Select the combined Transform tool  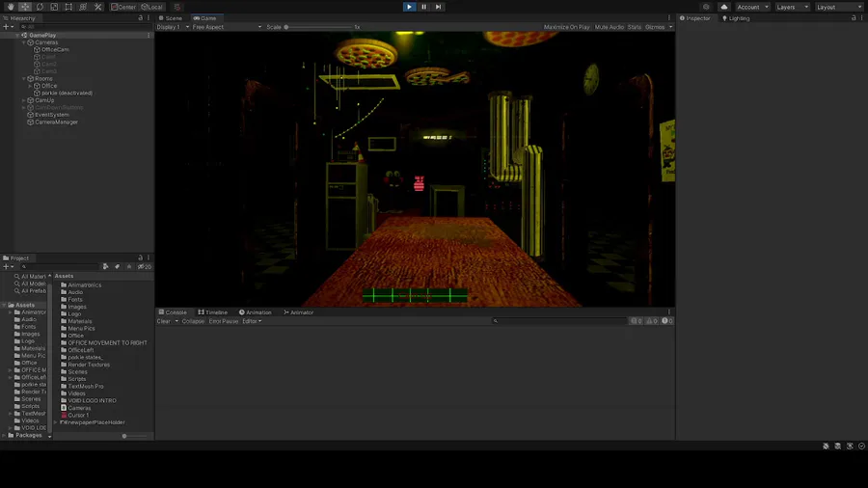[83, 7]
